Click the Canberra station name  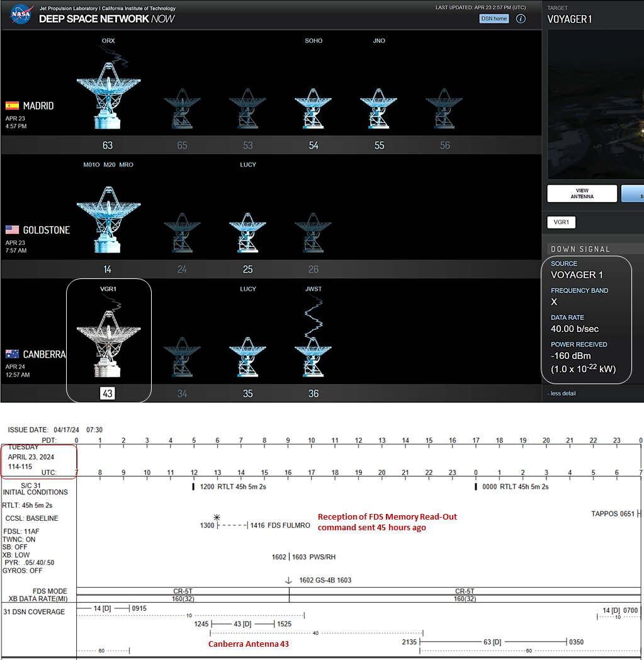coord(44,355)
